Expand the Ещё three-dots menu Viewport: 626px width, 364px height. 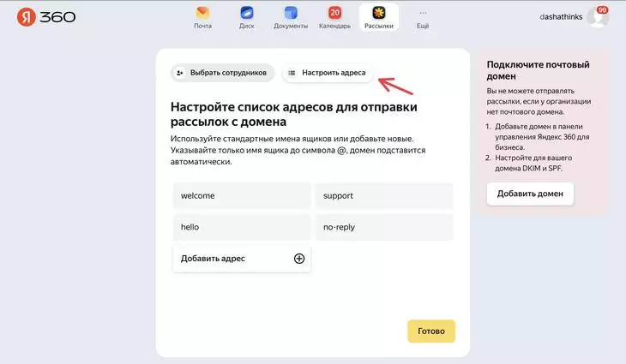point(423,13)
